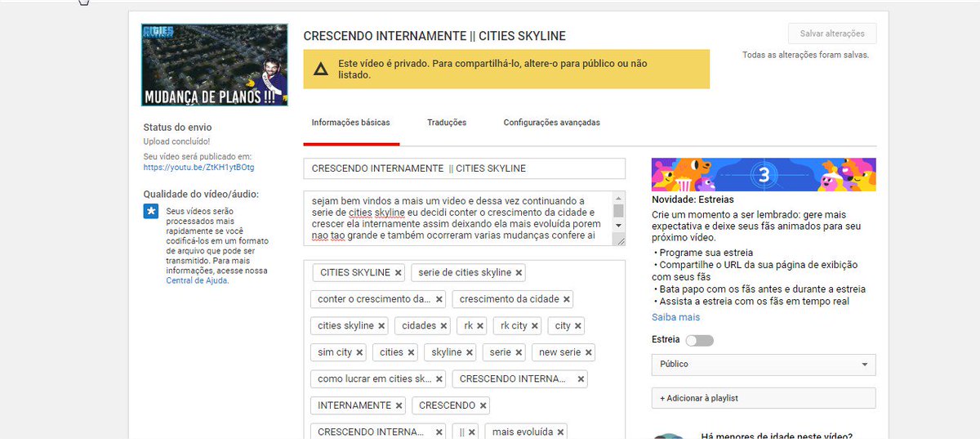The image size is (980, 439).
Task: Click the description scrollbar up arrow
Action: [x=619, y=197]
